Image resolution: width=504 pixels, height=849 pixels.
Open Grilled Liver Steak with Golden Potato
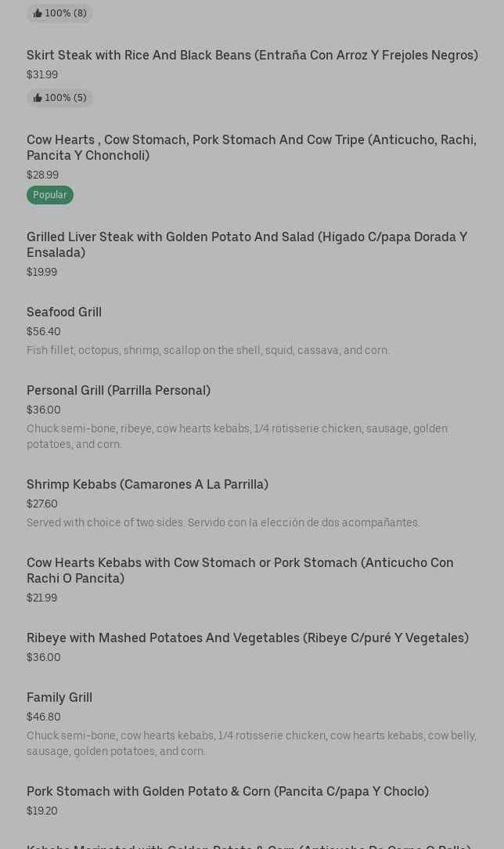click(247, 244)
